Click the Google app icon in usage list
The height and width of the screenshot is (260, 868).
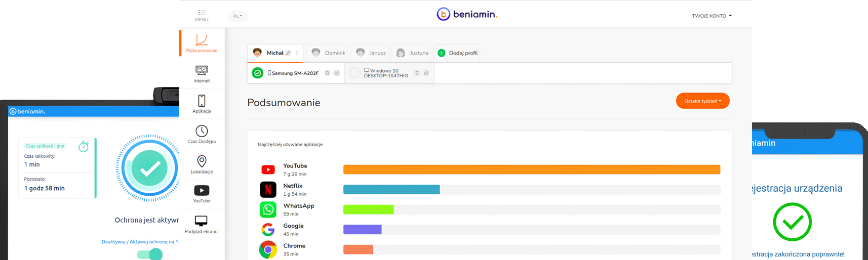pyautogui.click(x=268, y=230)
